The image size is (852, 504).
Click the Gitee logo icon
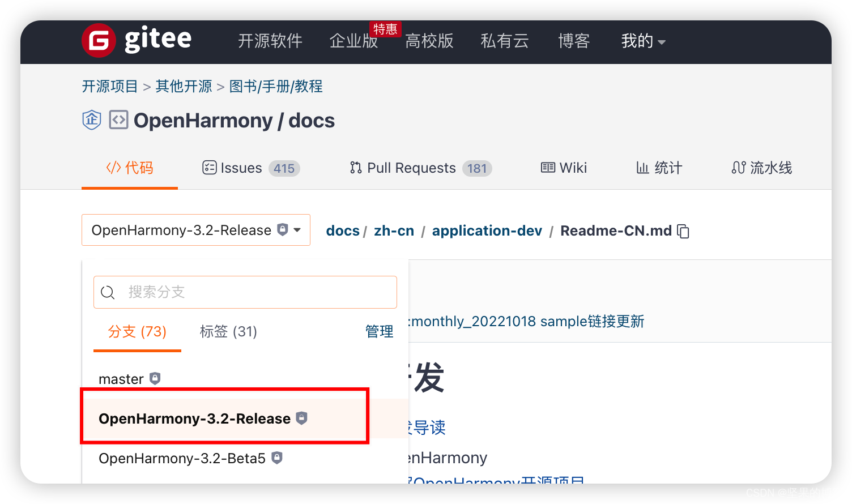[99, 41]
